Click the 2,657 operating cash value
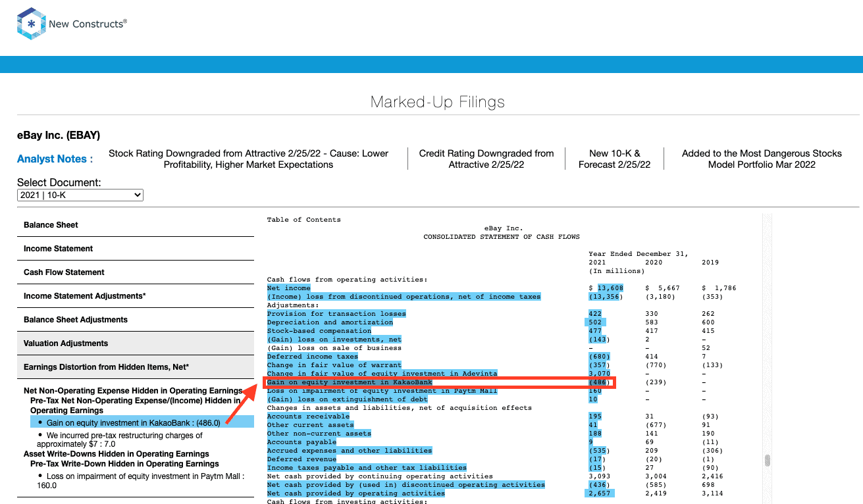 601,493
